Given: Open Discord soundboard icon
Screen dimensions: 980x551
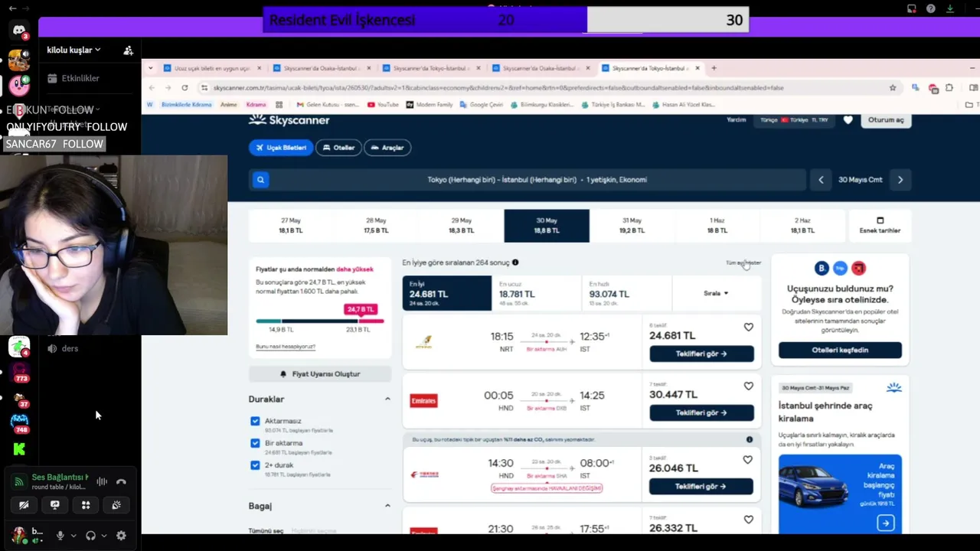Looking at the screenshot, I should click(x=116, y=505).
